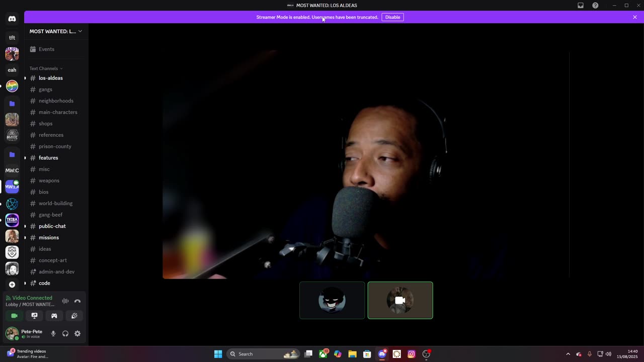Open the Lobby / MOST WANTE... voice channel link
This screenshot has height=362, width=644.
pos(30,304)
